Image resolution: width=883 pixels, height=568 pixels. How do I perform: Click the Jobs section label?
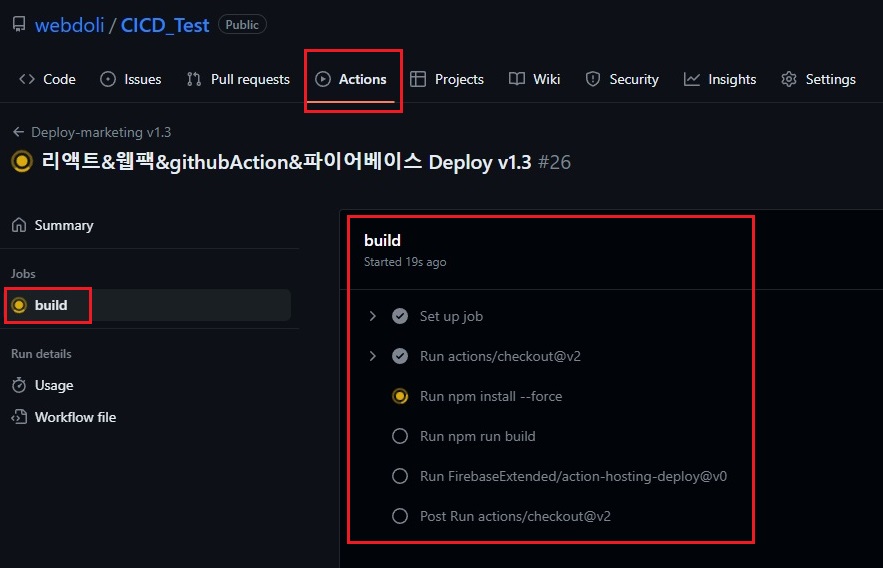(23, 274)
